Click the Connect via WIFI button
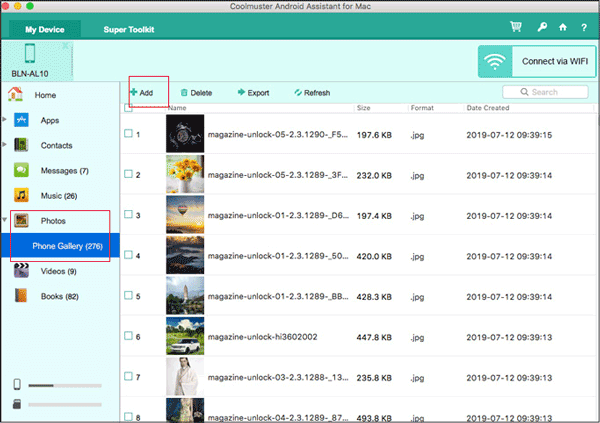600x423 pixels. pos(537,61)
